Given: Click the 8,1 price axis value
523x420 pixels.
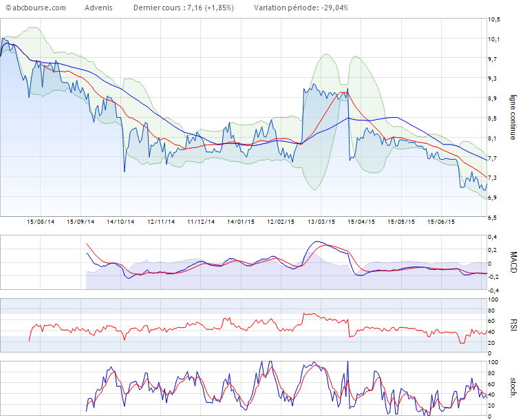Looking at the screenshot, I should click(492, 138).
